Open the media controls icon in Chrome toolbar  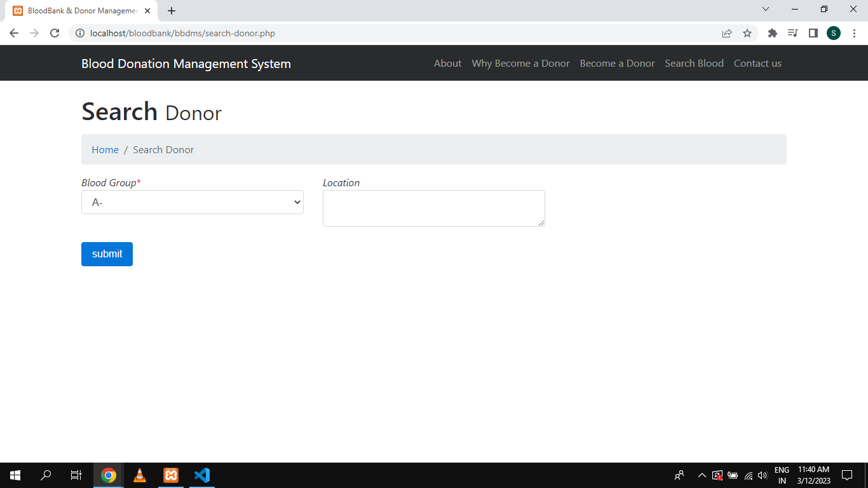[792, 32]
